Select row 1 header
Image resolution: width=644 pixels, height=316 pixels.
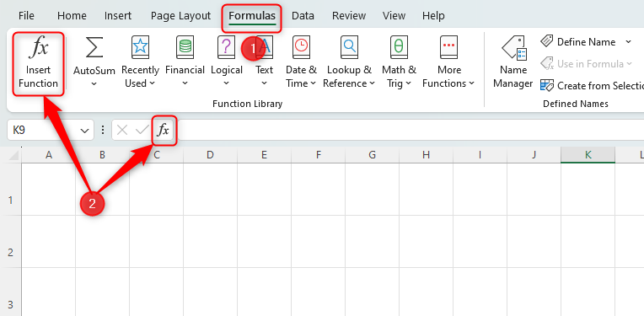tap(11, 190)
